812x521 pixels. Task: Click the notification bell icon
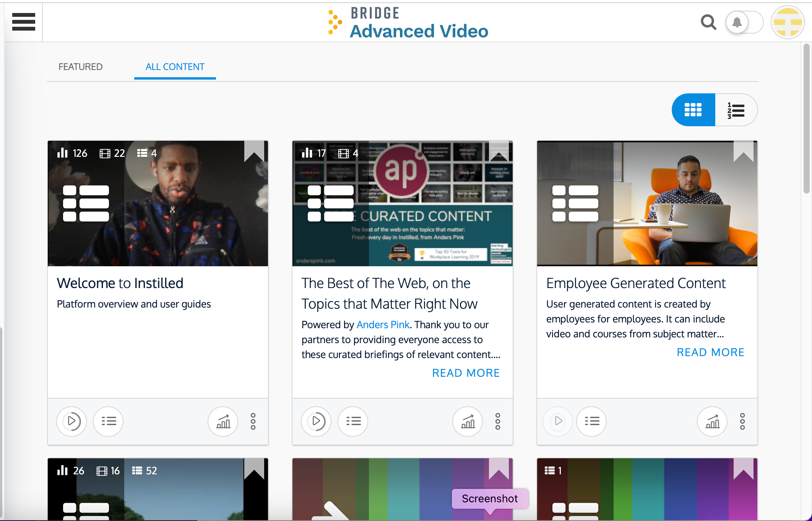point(737,22)
